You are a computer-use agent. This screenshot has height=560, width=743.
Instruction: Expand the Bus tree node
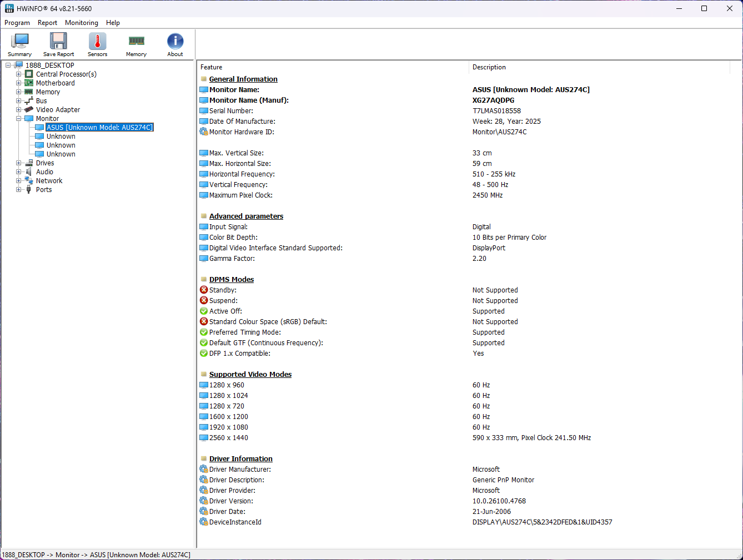tap(19, 100)
